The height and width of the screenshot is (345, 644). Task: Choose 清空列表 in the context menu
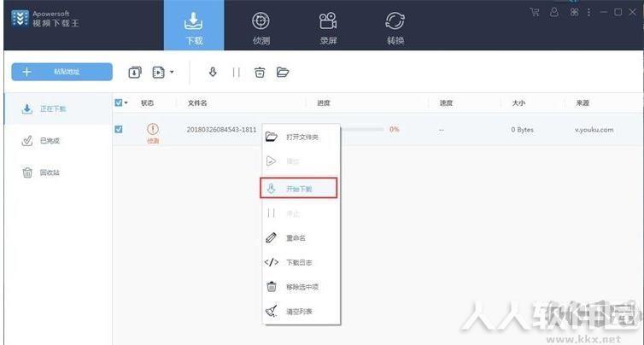[x=301, y=312]
